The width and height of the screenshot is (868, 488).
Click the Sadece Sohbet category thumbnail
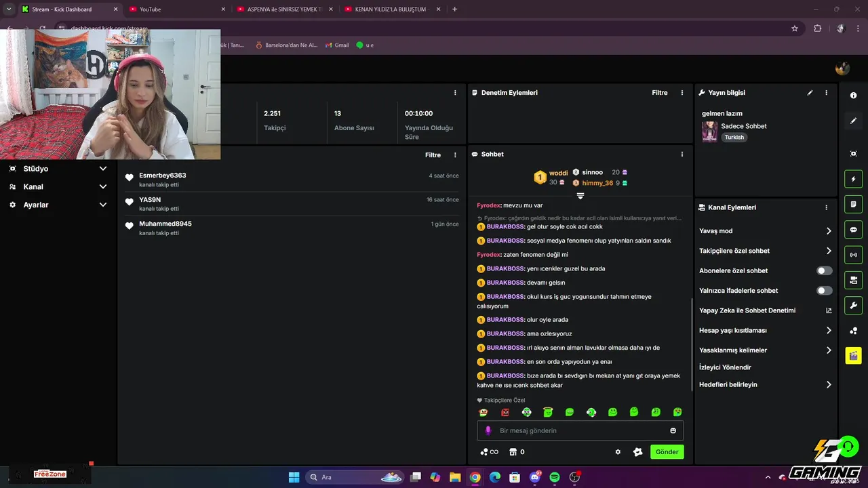[709, 131]
